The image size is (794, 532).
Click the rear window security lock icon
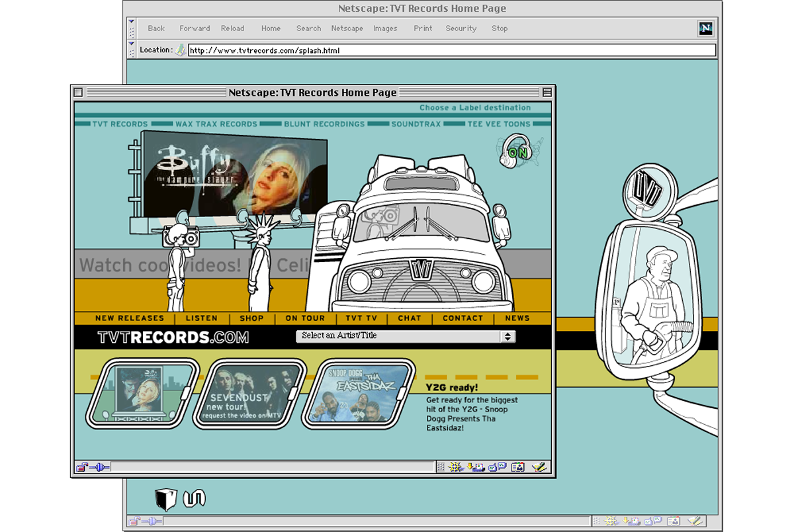pos(134,521)
